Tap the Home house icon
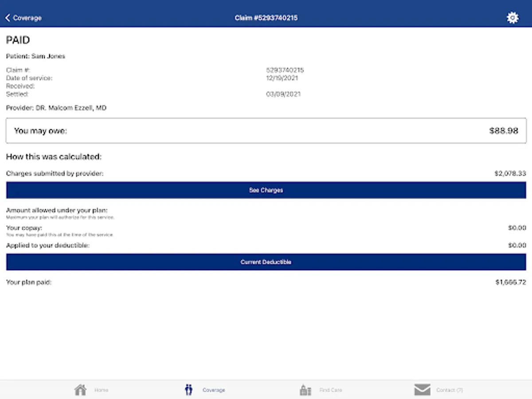This screenshot has width=532, height=399. point(80,390)
